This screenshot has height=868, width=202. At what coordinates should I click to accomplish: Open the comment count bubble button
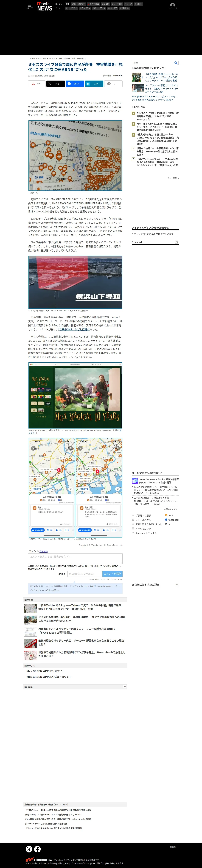coord(113,84)
